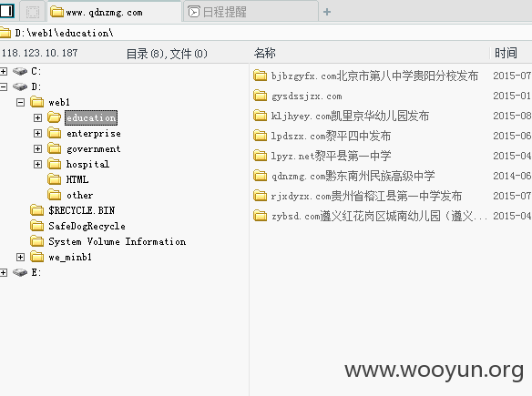Click folder icon of lpyz.net row

pos(261,156)
